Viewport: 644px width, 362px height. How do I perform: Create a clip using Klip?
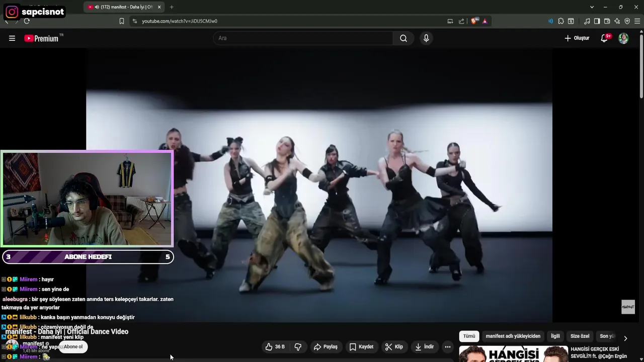(x=394, y=347)
